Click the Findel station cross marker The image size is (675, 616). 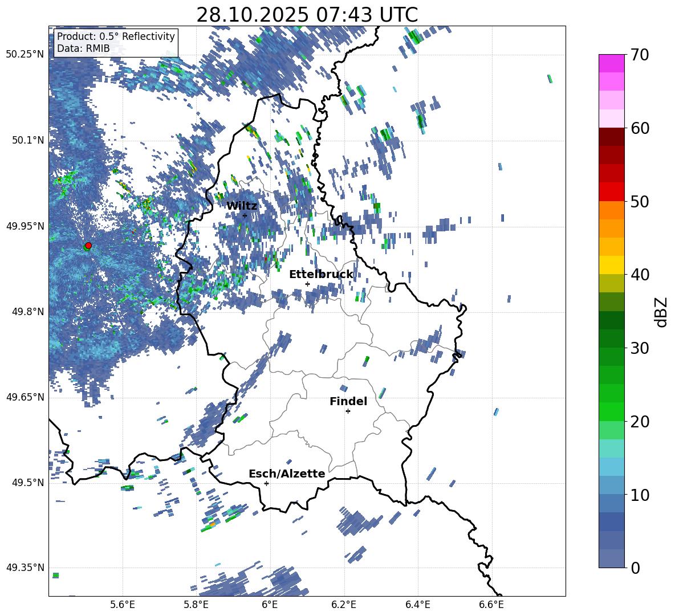(348, 411)
